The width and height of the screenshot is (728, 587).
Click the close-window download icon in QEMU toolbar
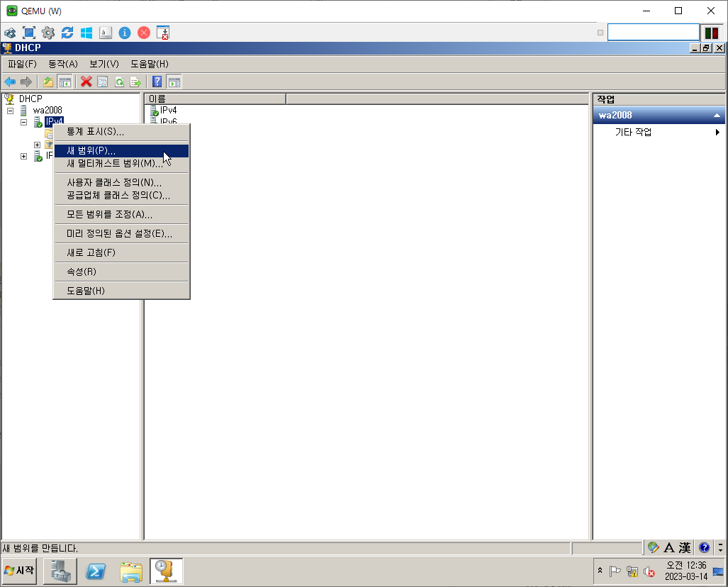pos(163,33)
